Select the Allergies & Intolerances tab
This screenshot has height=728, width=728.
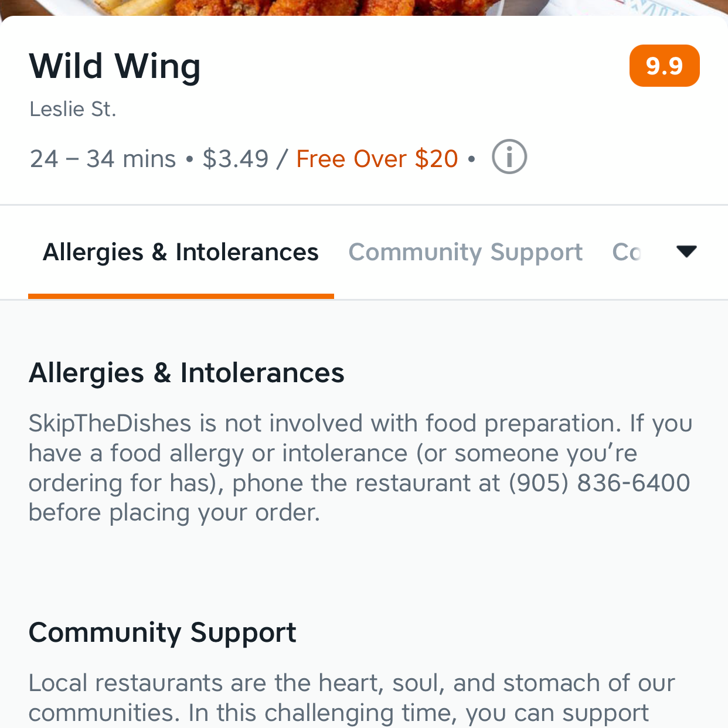[x=181, y=252]
